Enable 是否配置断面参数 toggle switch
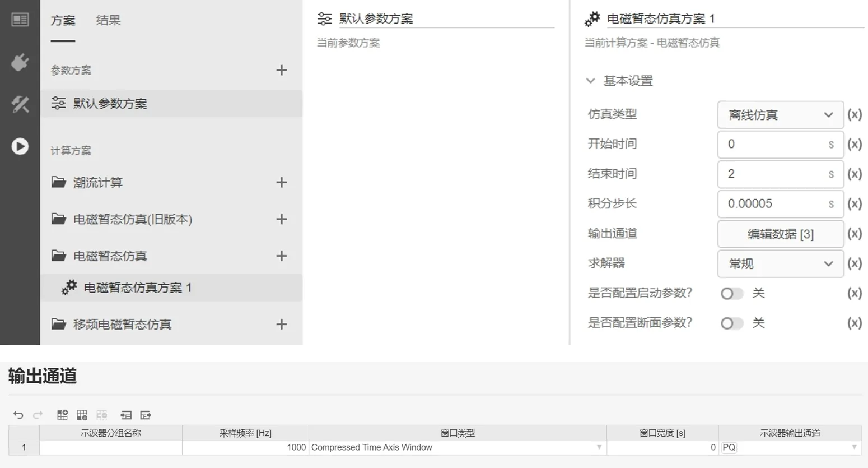 click(x=731, y=323)
